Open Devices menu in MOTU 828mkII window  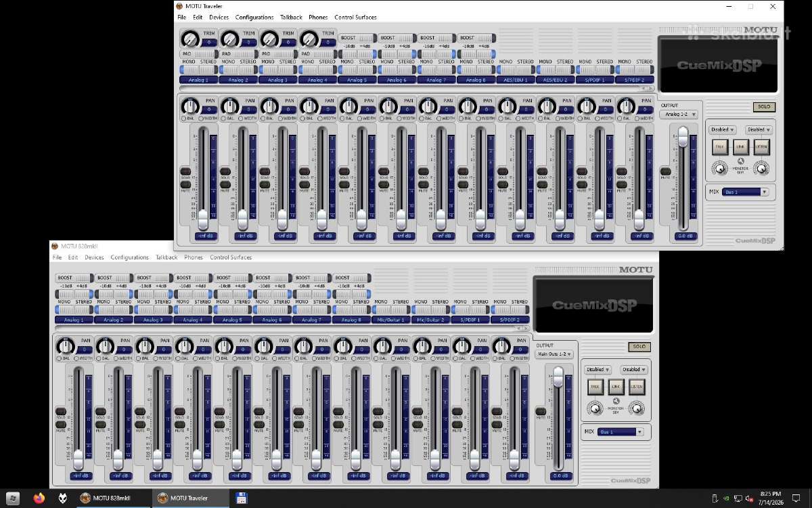pos(94,257)
